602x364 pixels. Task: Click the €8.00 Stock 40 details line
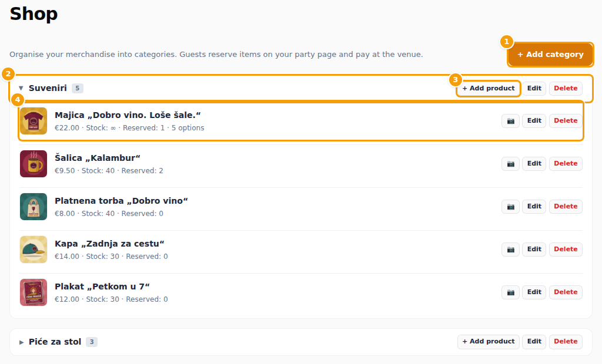109,214
